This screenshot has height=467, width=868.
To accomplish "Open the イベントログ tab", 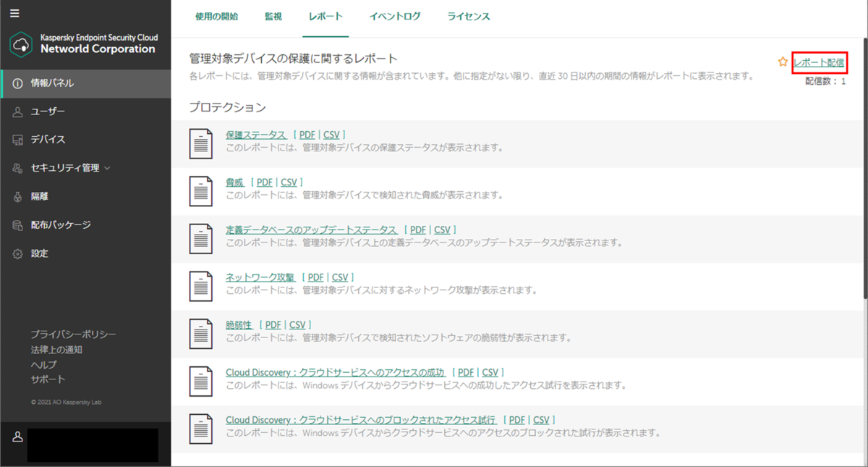I will pyautogui.click(x=395, y=16).
